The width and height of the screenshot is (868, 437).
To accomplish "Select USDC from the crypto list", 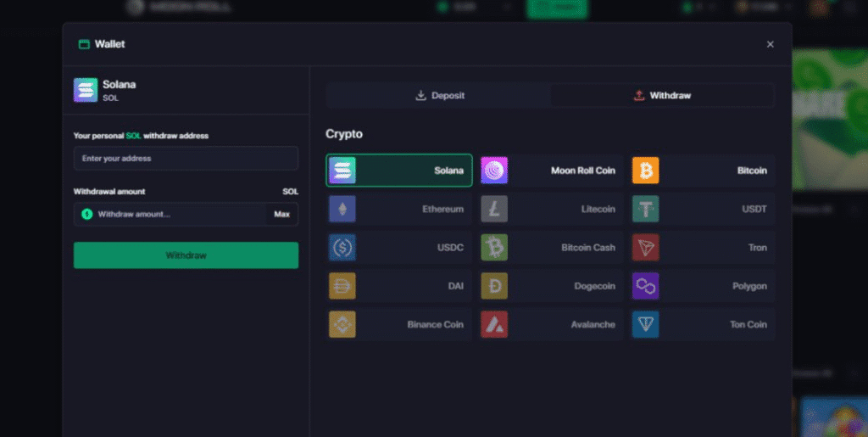I will click(x=399, y=248).
